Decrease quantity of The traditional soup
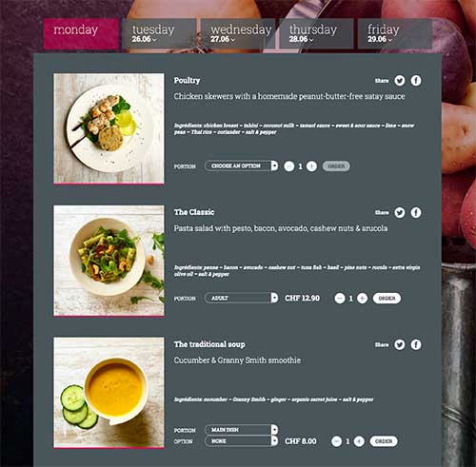This screenshot has width=476, height=467. click(336, 441)
